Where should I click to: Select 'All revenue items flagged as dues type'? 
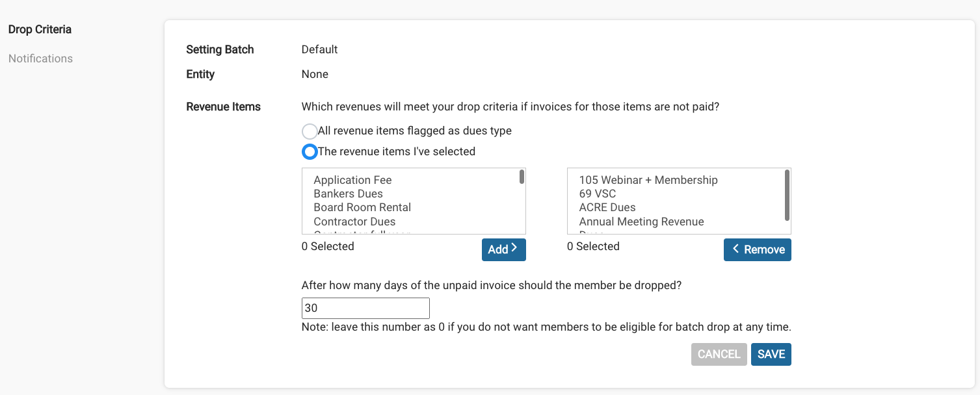pos(310,131)
